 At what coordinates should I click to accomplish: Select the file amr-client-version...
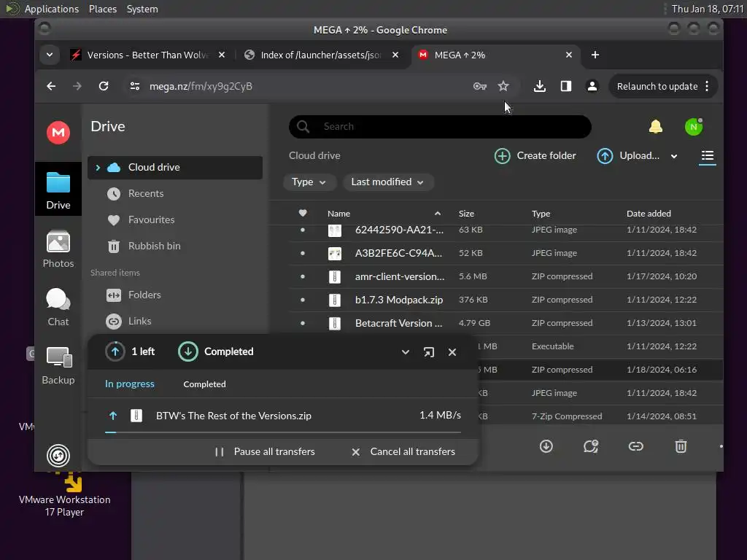click(x=506, y=276)
